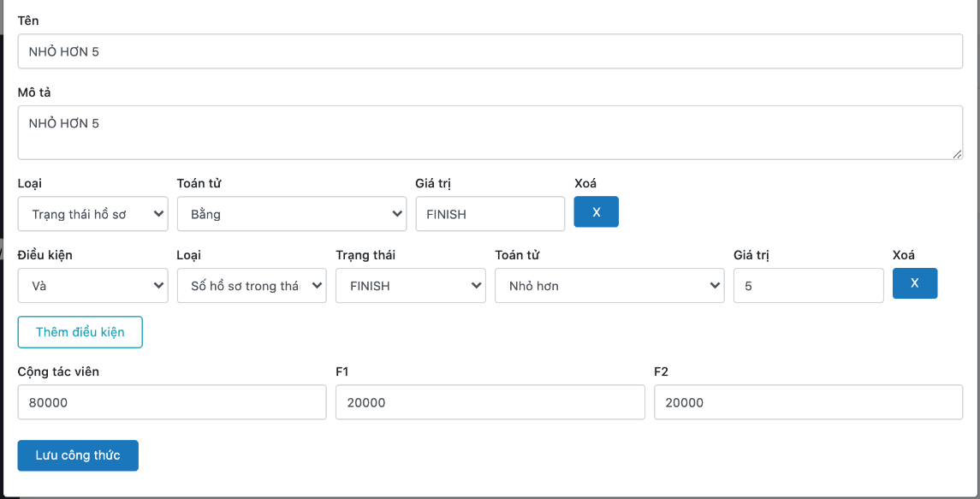Focus the Tên input field
This screenshot has height=499, width=980.
490,51
